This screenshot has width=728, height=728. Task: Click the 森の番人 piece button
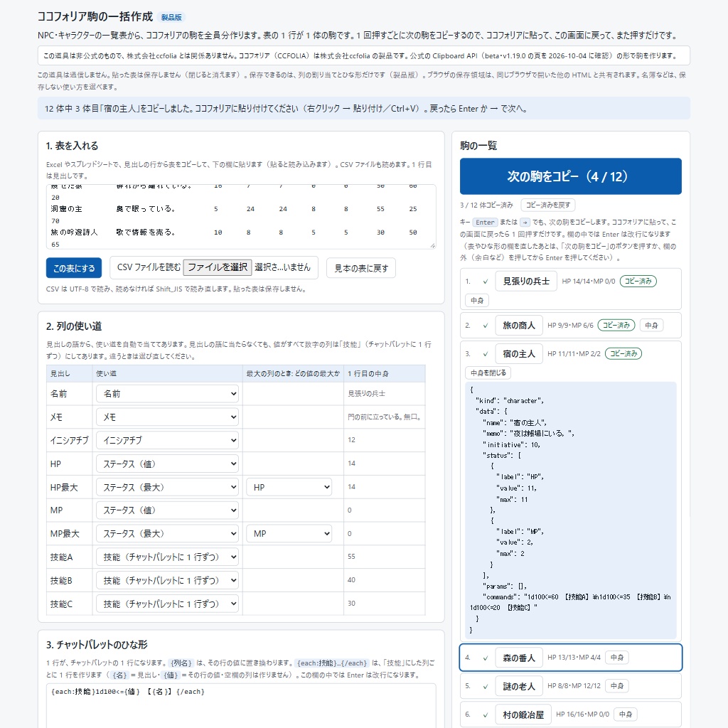pyautogui.click(x=518, y=658)
